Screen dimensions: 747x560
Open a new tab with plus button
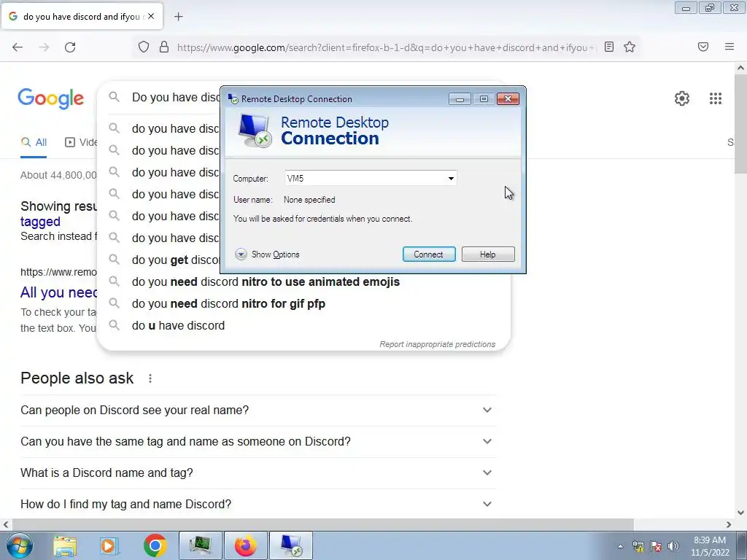click(x=178, y=17)
